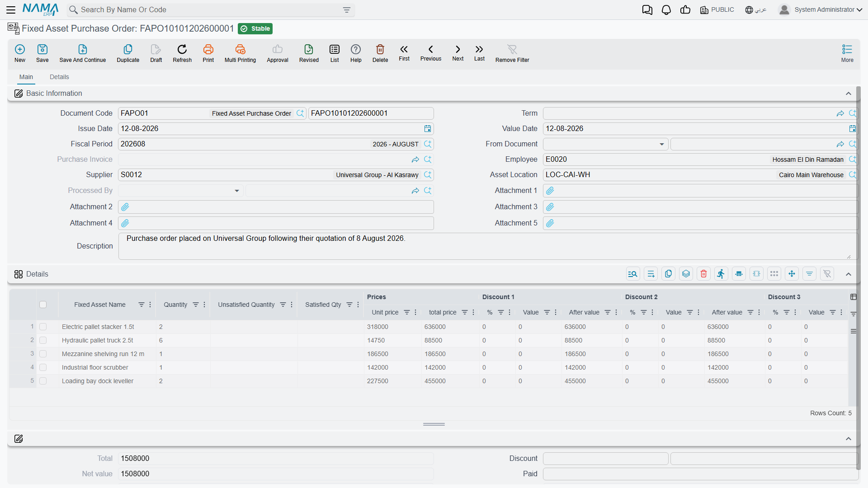Viewport: 868px width, 488px height.
Task: Go to Previous record
Action: [431, 53]
